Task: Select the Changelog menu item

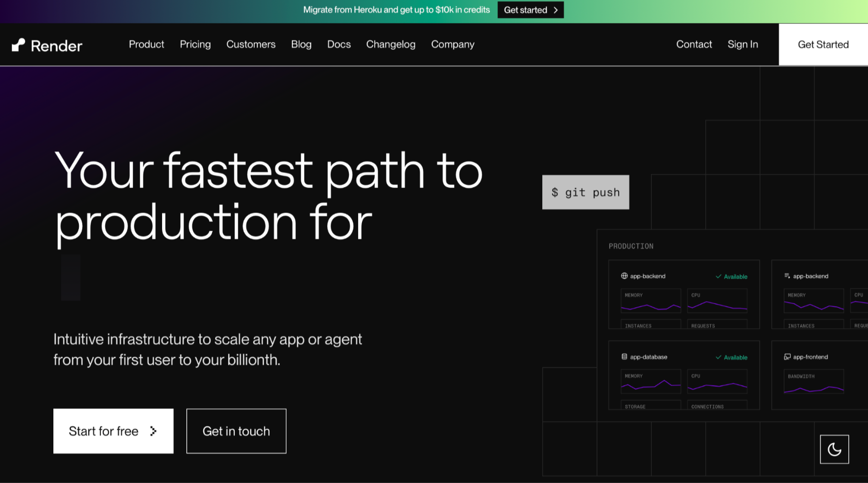Action: pyautogui.click(x=390, y=44)
